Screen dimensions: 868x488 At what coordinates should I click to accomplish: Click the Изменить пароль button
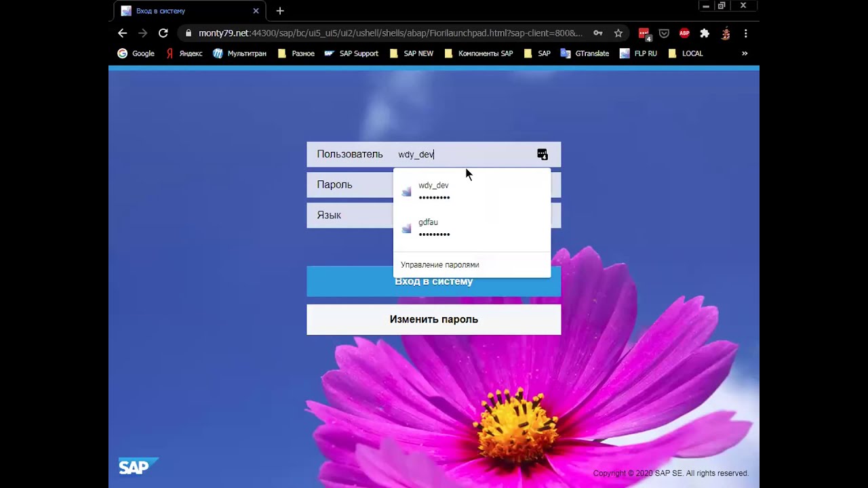pyautogui.click(x=434, y=319)
